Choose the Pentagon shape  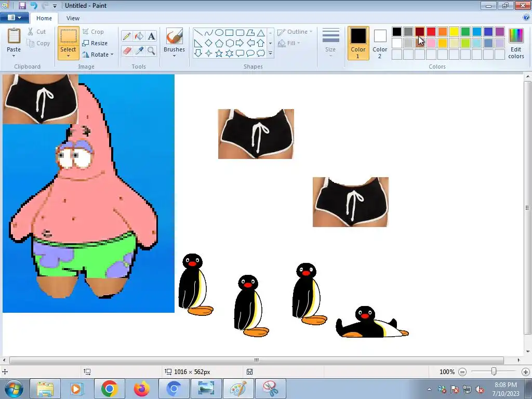pyautogui.click(x=219, y=43)
